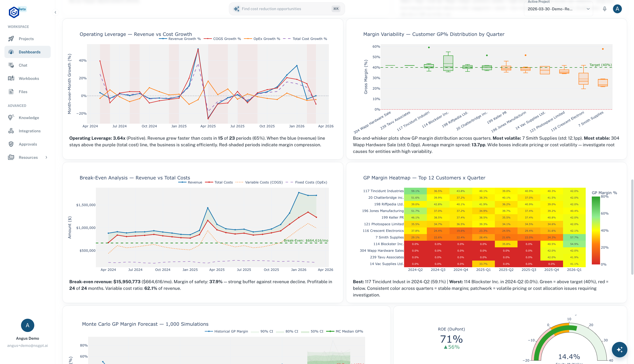Open Workbooks via its book icon
This screenshot has width=634, height=364.
(x=11, y=78)
